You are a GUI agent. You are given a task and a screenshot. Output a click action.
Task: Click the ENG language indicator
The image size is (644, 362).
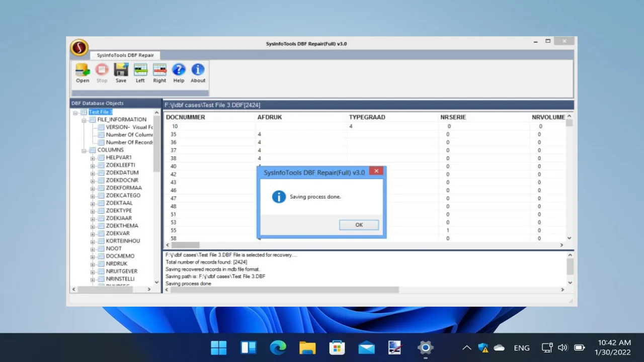pos(522,347)
